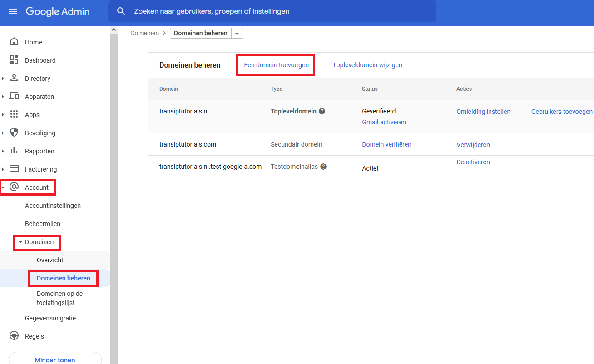Click the Acties column header

tap(464, 89)
